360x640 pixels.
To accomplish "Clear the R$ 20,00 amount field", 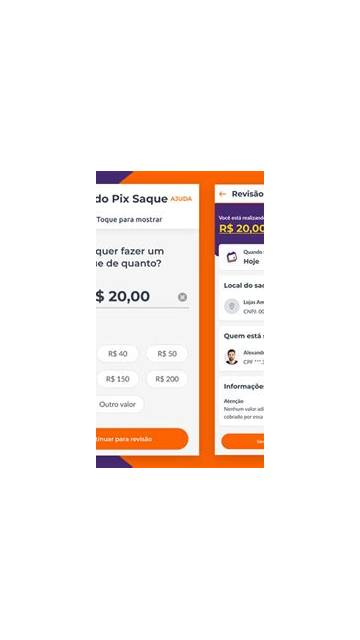I will pyautogui.click(x=182, y=297).
